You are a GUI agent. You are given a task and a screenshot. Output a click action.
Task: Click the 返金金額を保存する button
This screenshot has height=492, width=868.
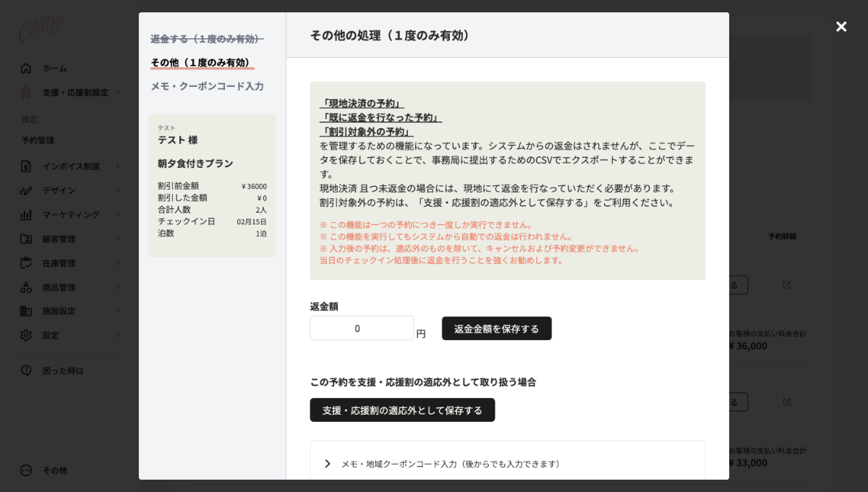[x=496, y=328]
